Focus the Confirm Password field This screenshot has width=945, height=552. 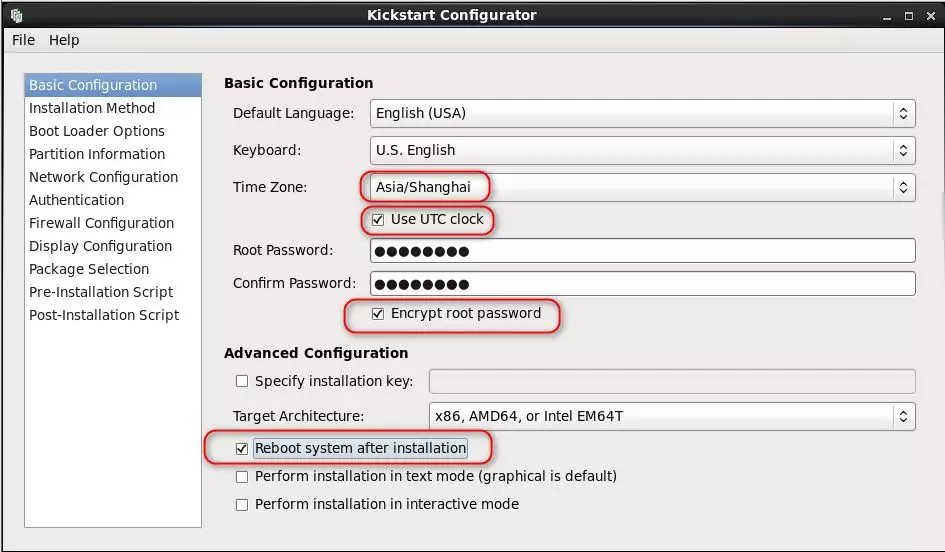pyautogui.click(x=642, y=284)
